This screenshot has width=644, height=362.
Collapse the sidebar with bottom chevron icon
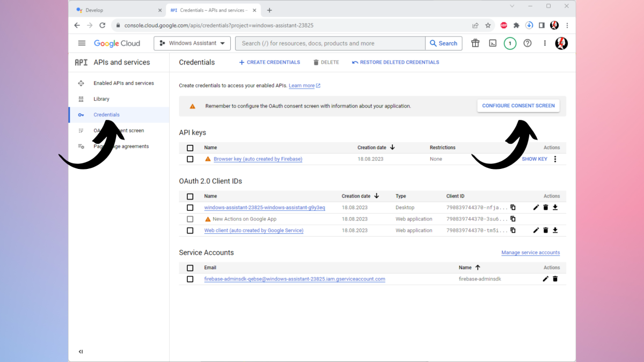[x=80, y=352]
